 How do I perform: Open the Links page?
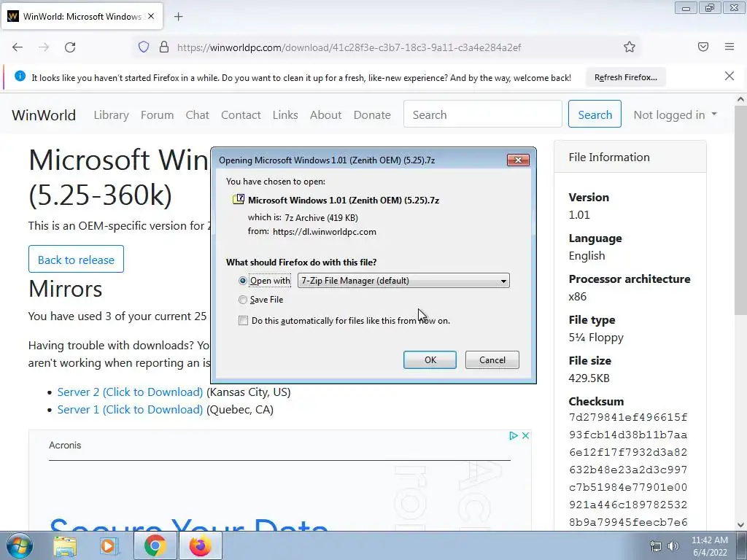tap(285, 114)
